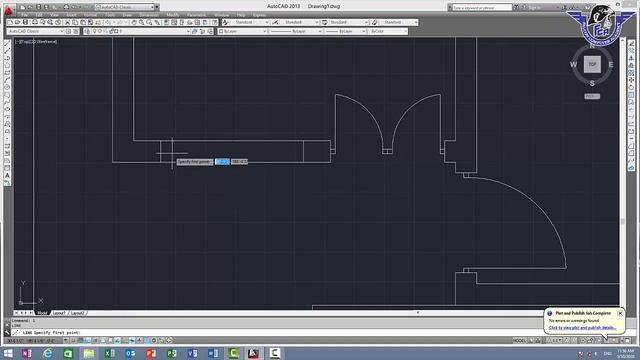
Task: Open AutoCAD Classic workspace dropdown in toolbar
Action: [36, 31]
